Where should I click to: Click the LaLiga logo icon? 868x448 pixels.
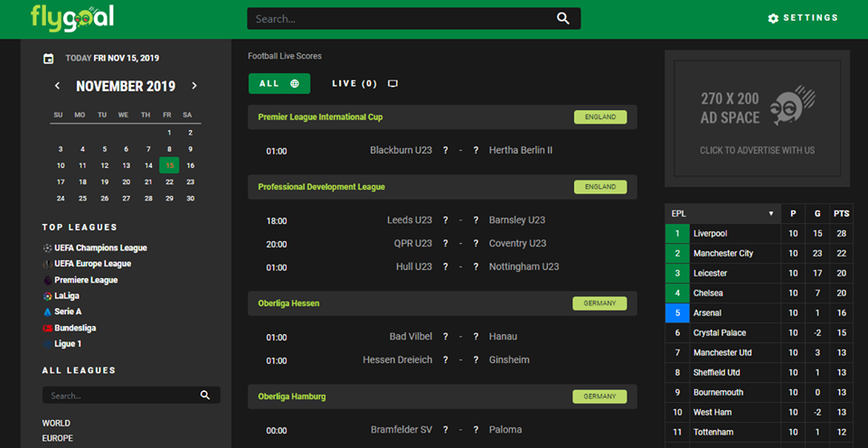[x=47, y=296]
